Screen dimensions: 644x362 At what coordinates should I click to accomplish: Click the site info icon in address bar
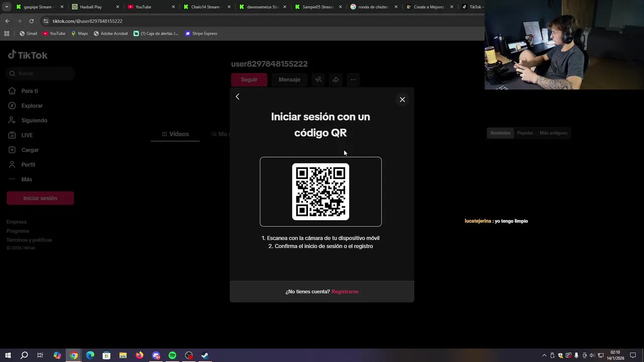coord(46,21)
